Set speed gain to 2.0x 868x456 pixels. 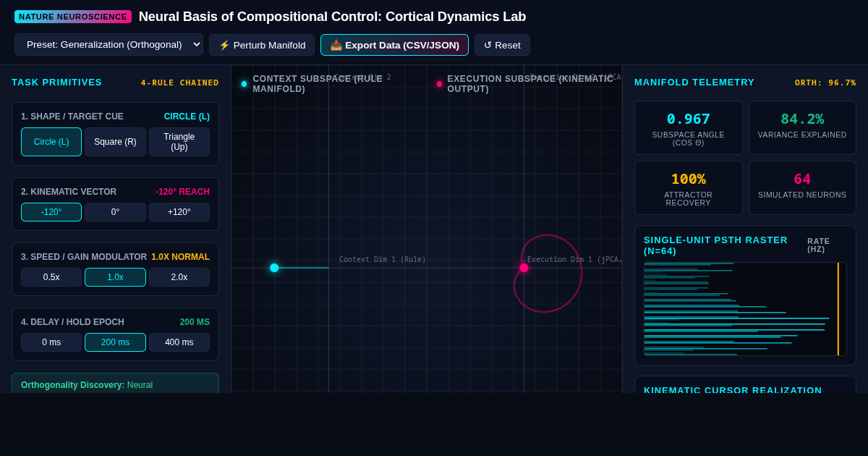pos(179,277)
